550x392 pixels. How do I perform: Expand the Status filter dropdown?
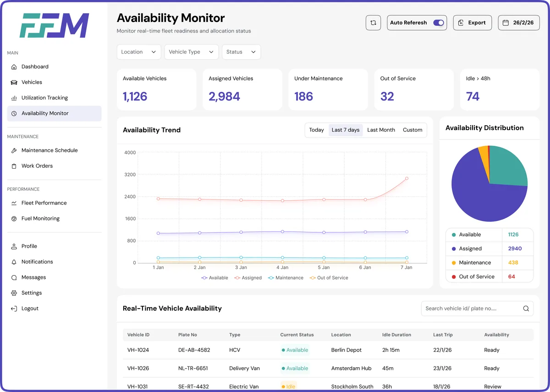[241, 52]
